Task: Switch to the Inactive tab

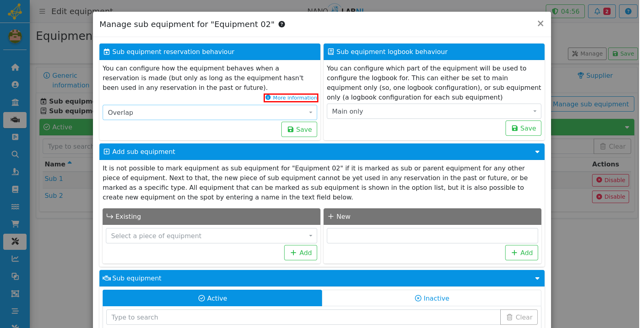Action: tap(431, 298)
